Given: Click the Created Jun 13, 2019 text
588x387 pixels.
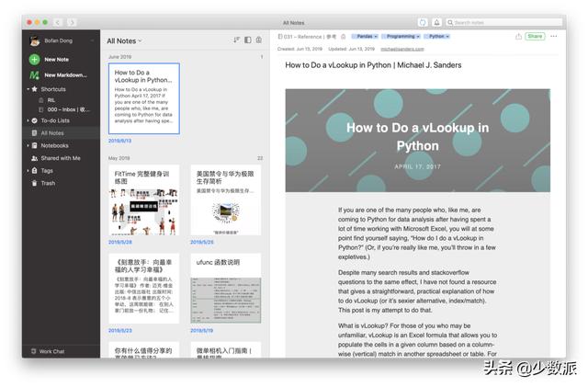Looking at the screenshot, I should pos(300,49).
